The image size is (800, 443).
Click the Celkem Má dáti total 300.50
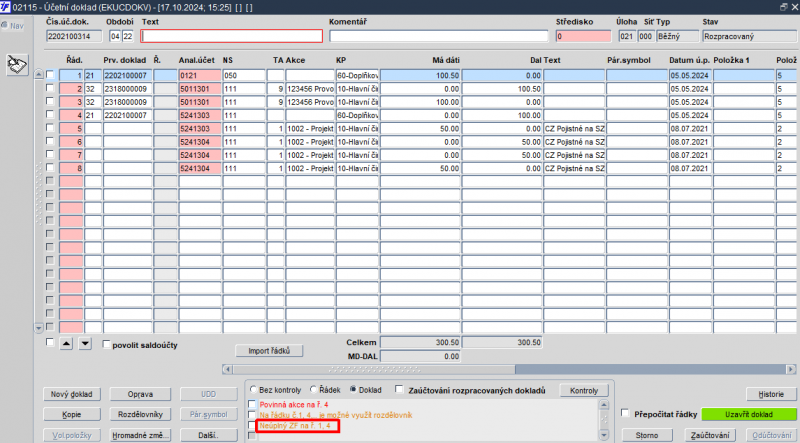[420, 342]
